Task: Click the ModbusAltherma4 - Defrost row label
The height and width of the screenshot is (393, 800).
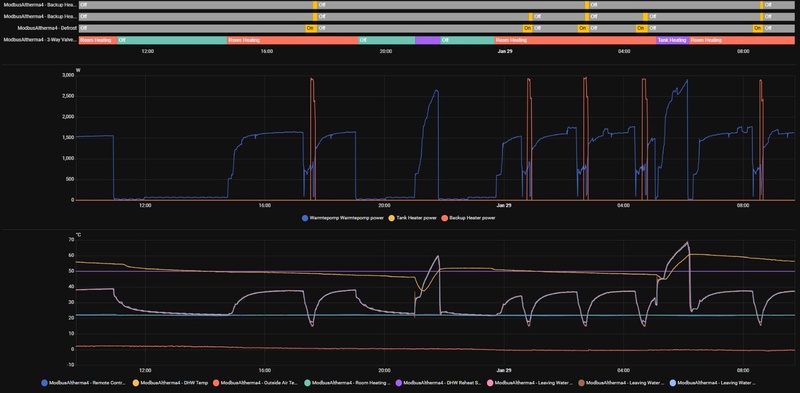Action: pyautogui.click(x=46, y=29)
